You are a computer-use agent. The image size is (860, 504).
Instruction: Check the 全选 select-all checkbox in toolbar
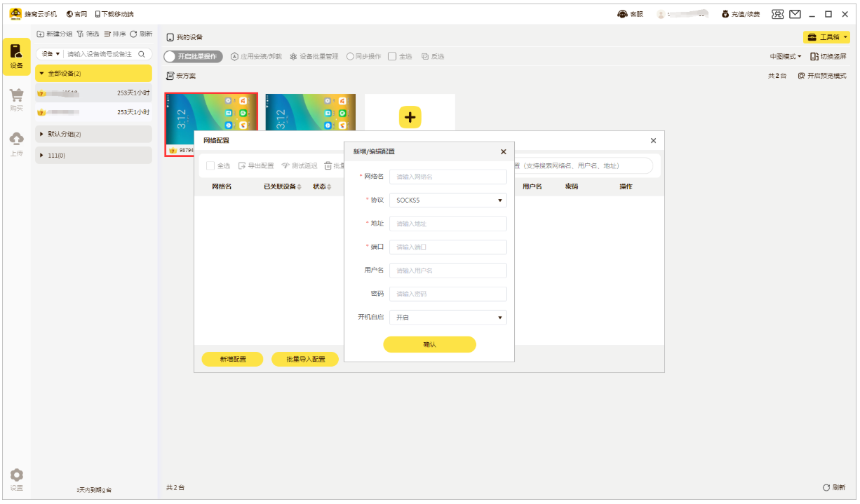pos(391,55)
